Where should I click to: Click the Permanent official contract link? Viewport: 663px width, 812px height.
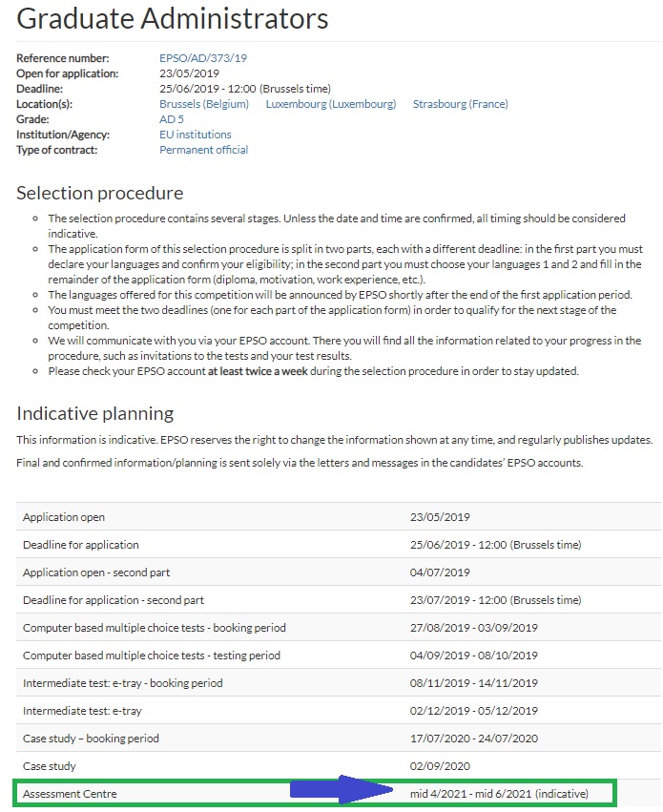pos(203,150)
